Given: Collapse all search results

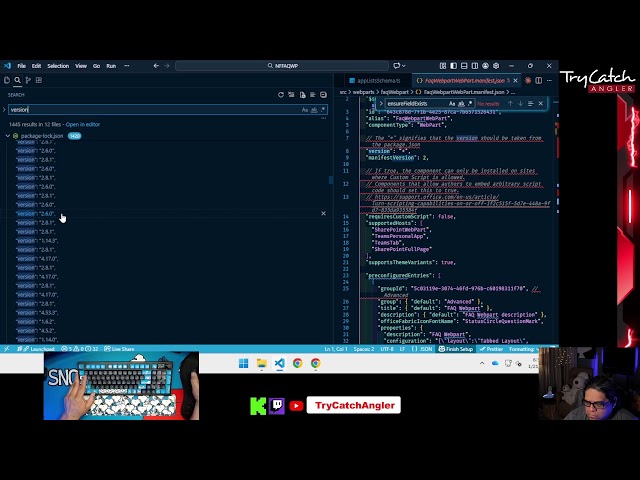Looking at the screenshot, I should tap(323, 95).
